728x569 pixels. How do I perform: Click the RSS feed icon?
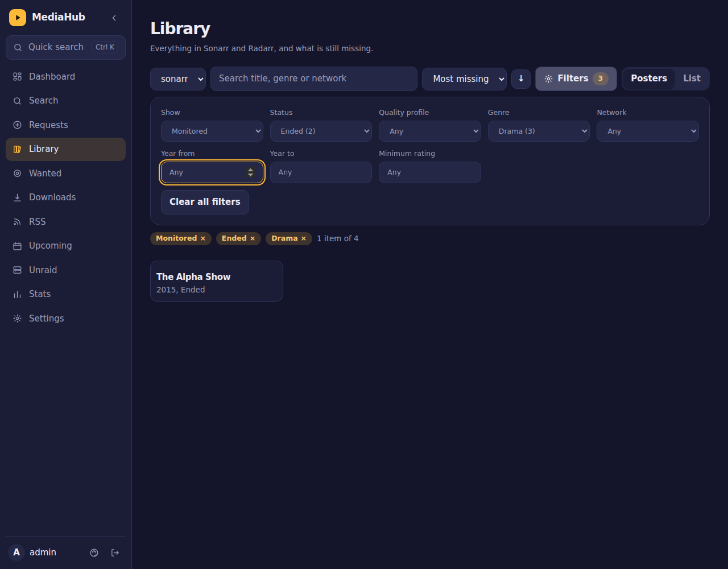point(18,221)
